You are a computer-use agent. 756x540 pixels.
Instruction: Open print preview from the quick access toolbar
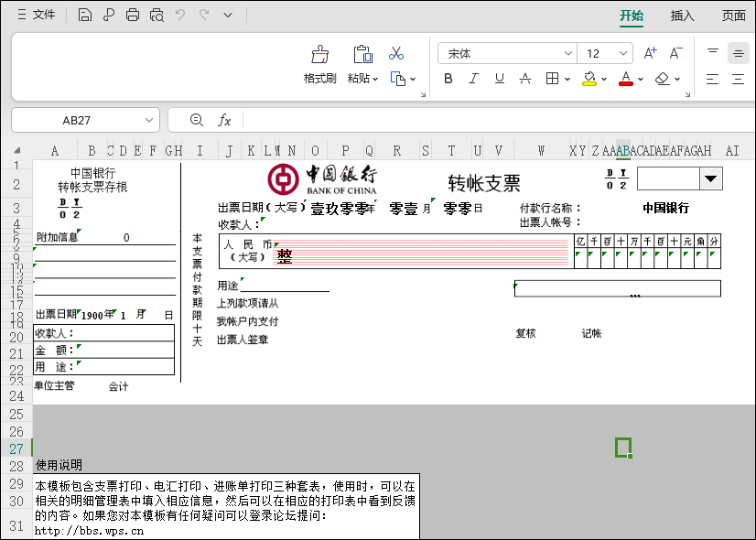[157, 15]
